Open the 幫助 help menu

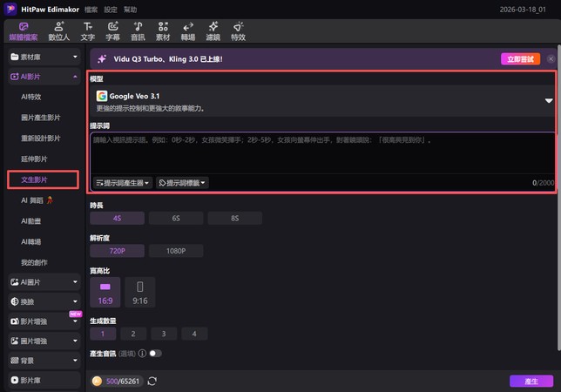tap(131, 10)
